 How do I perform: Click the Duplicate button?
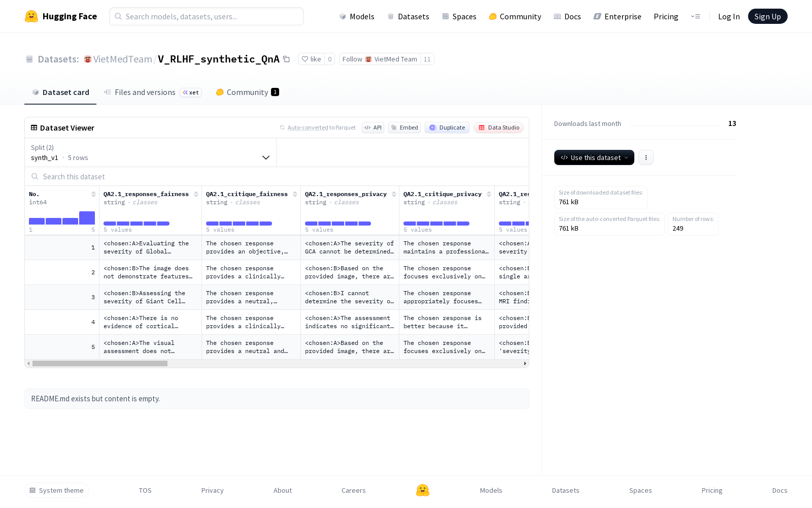click(447, 128)
